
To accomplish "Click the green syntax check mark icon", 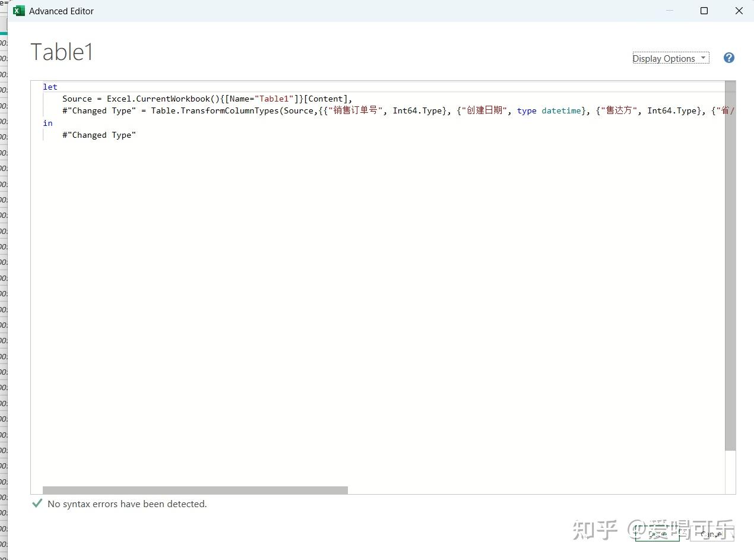I will pos(37,503).
